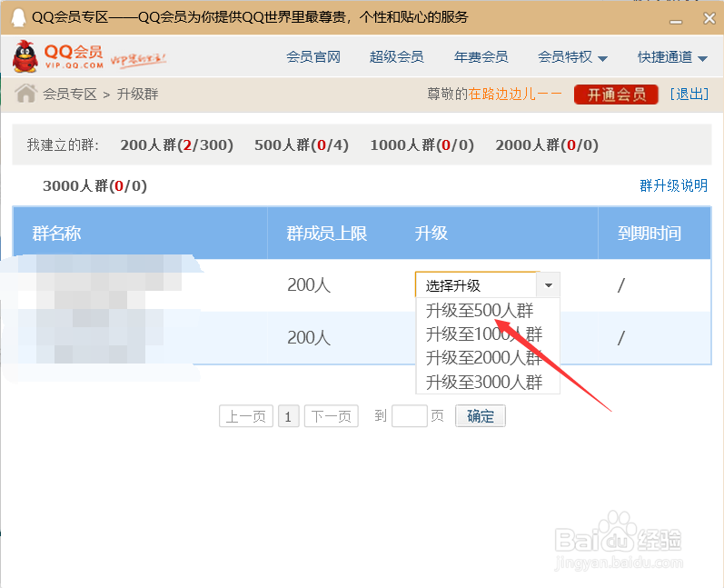Click the 上一页 previous page button
Screen dimensions: 724x588
pyautogui.click(x=246, y=416)
